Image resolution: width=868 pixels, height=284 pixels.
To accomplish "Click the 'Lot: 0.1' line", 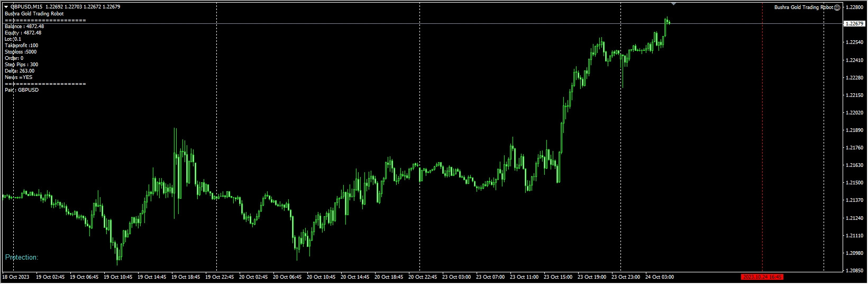I will point(13,39).
